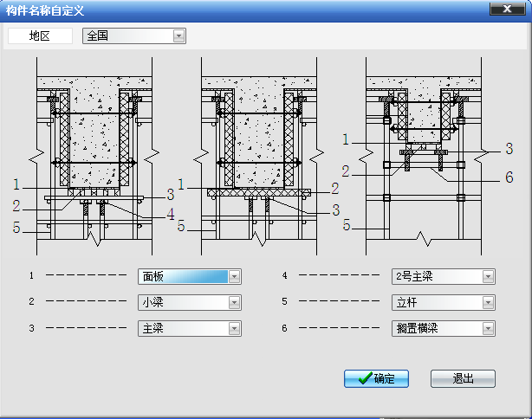Click the number 1 callout in right diagram
This screenshot has width=532, height=419.
346,139
